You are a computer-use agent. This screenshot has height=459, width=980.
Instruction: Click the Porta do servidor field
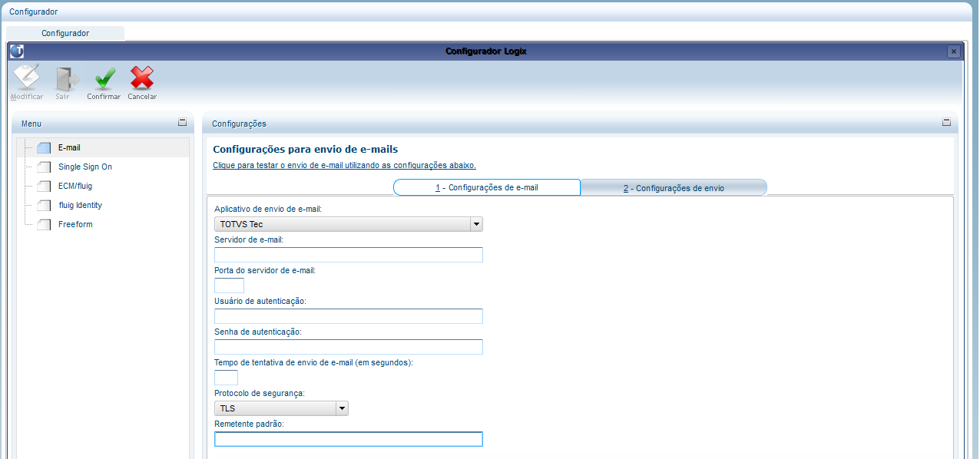229,286
